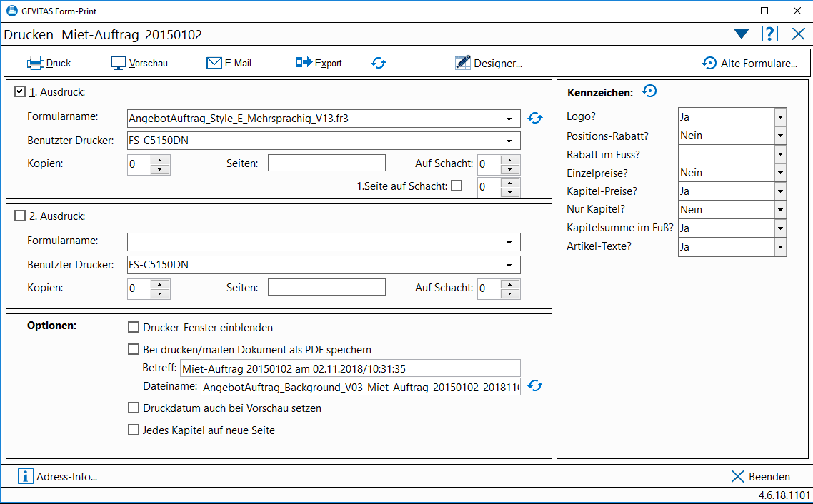Increase Auf Schacht in 1. Ausdruck
The image size is (813, 504).
510,160
